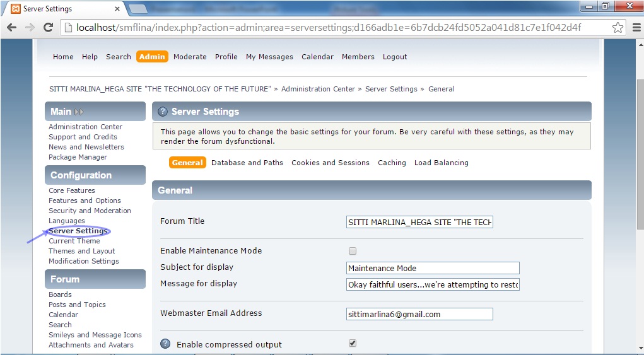Click the browser back arrow
This screenshot has width=644, height=355.
[11, 28]
